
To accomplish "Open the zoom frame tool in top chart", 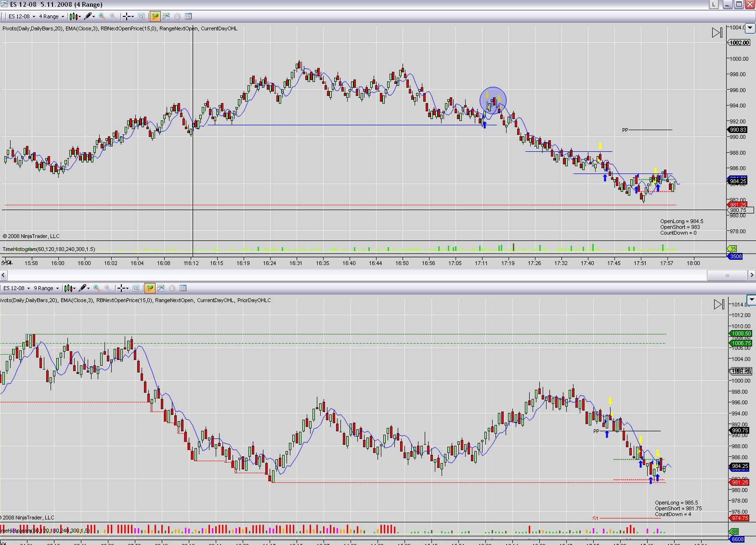I will pyautogui.click(x=141, y=16).
